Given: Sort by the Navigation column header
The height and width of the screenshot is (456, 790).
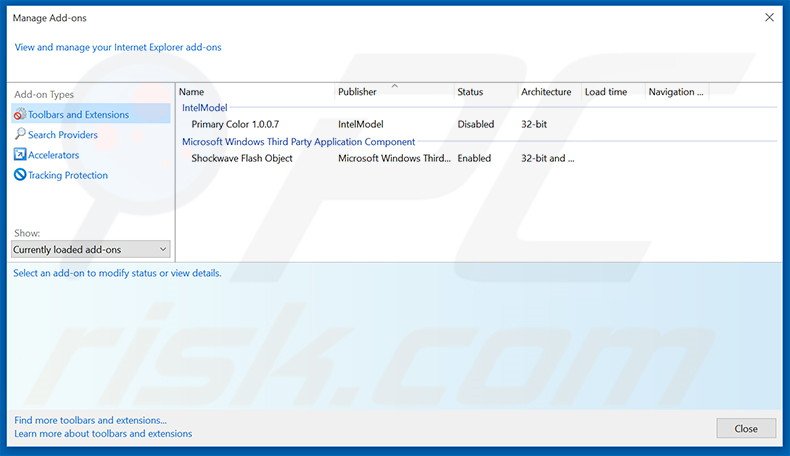Looking at the screenshot, I should [x=677, y=92].
